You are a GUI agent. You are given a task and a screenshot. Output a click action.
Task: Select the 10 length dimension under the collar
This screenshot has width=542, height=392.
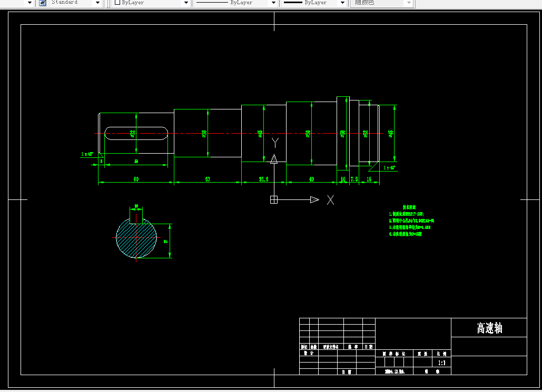tap(343, 179)
